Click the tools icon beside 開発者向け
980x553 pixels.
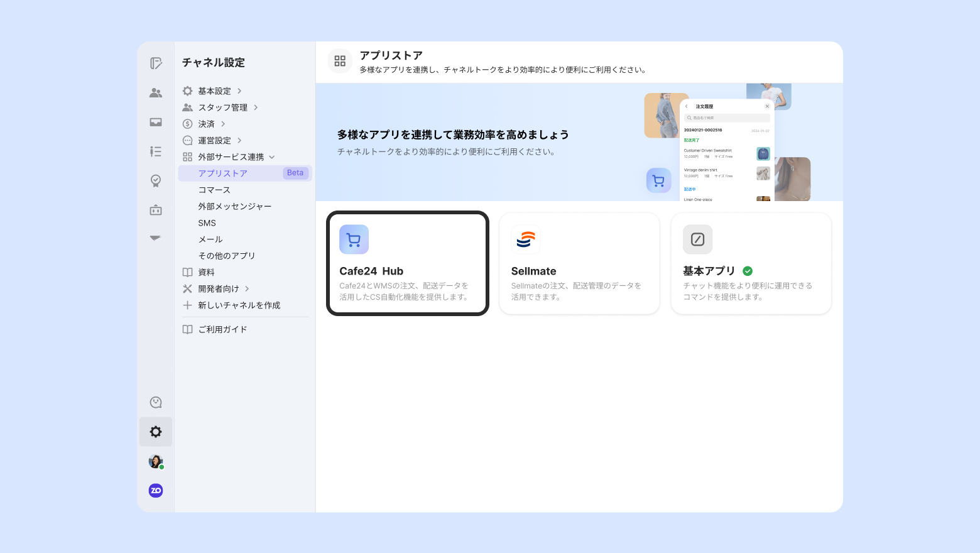pos(187,288)
